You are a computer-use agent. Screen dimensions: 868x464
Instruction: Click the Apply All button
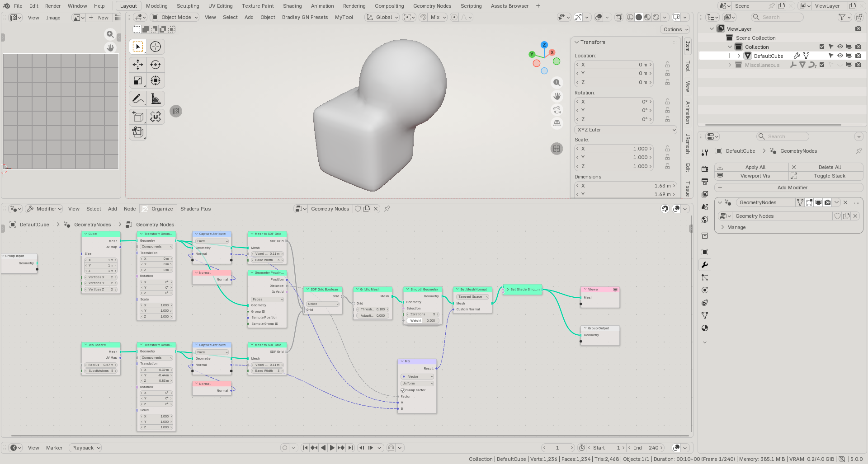[x=751, y=167]
